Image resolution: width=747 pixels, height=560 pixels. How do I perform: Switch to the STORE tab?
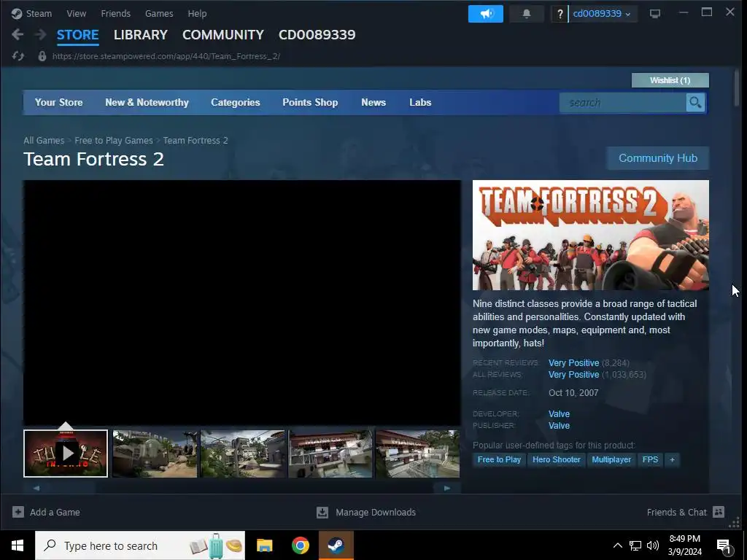pyautogui.click(x=77, y=35)
